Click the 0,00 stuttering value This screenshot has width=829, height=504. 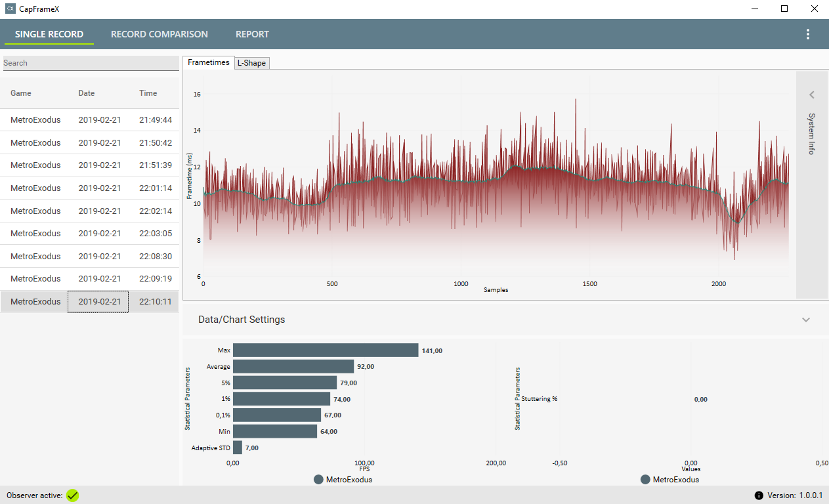tap(700, 399)
